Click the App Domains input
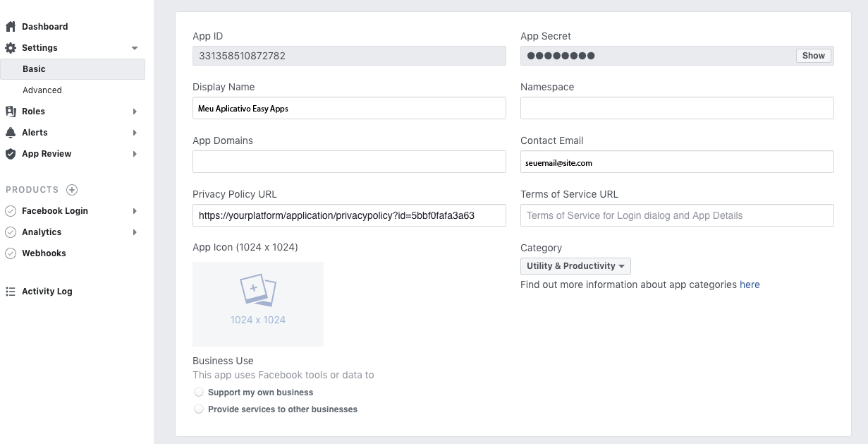Viewport: 868px width, 444px height. point(349,162)
